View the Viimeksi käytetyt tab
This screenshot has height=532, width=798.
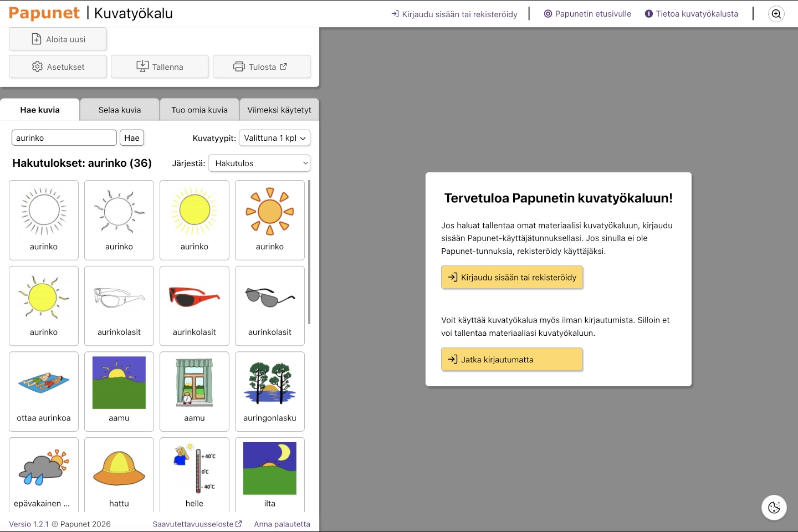pos(279,109)
